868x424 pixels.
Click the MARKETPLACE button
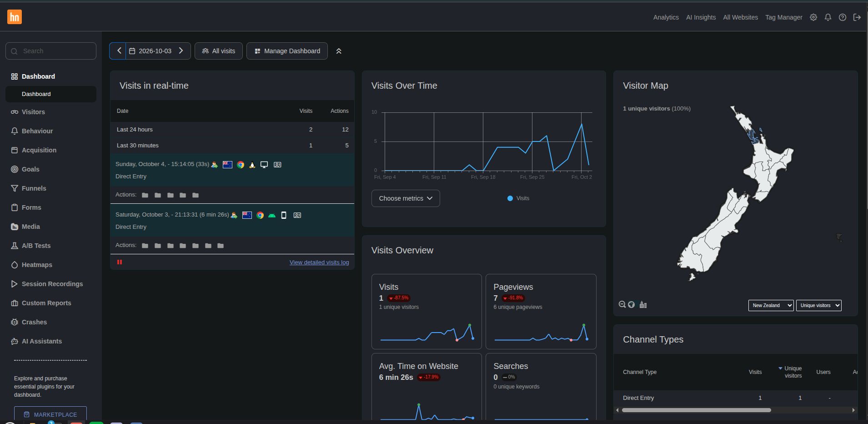point(50,414)
